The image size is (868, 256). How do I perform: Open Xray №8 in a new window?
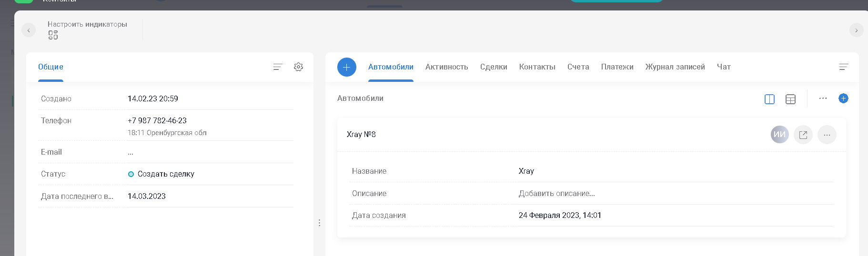(803, 135)
